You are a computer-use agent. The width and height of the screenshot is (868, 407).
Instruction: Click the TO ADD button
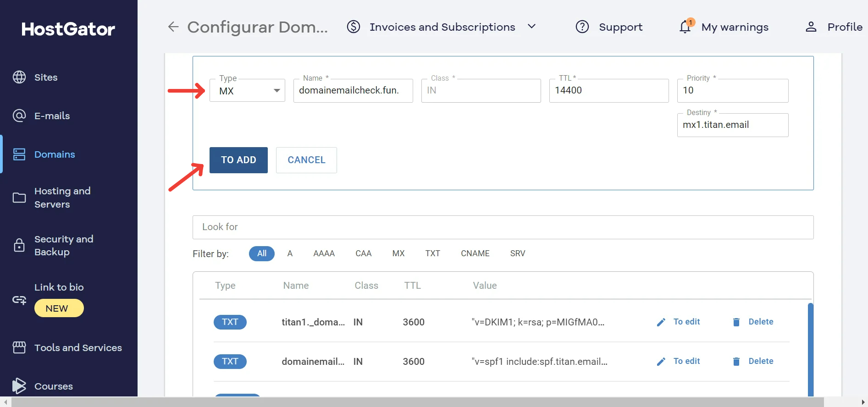[238, 160]
